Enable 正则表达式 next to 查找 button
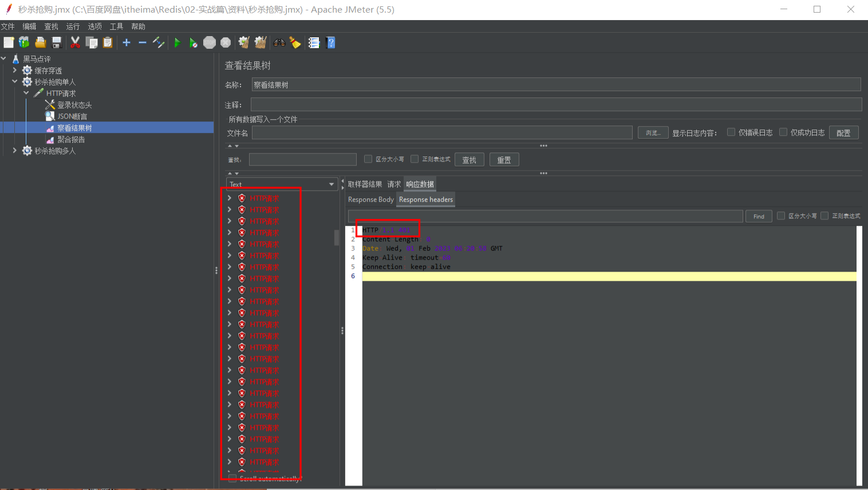The image size is (868, 490). (415, 159)
